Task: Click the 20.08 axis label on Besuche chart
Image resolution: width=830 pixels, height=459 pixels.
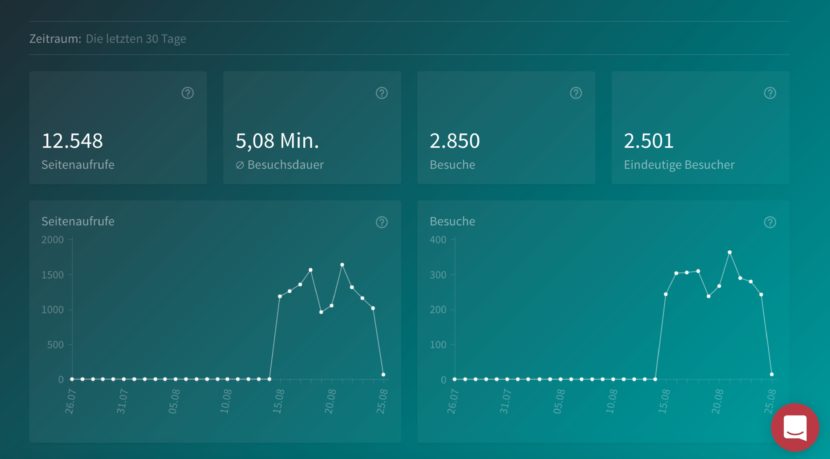Action: tap(718, 401)
